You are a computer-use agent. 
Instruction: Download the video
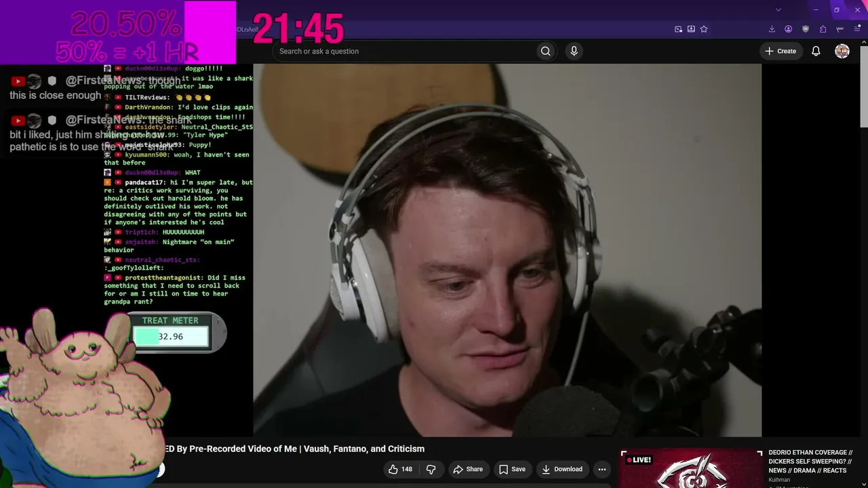(561, 469)
